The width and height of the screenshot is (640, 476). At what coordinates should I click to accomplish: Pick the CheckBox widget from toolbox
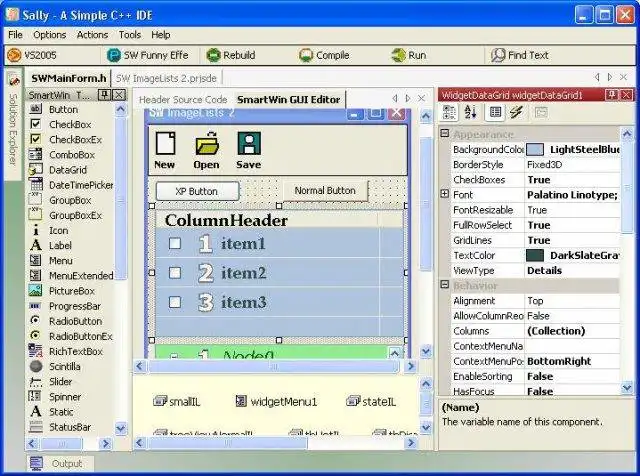pyautogui.click(x=70, y=125)
